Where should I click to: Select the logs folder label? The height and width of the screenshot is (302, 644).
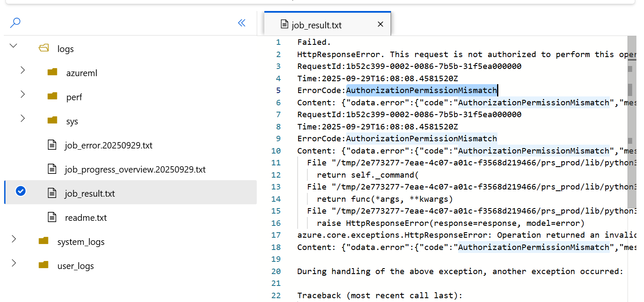tap(65, 49)
